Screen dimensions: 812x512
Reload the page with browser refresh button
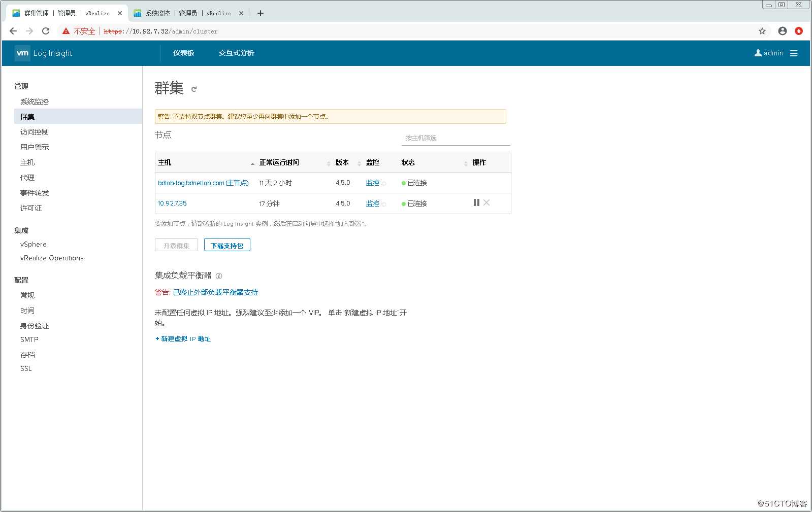(x=46, y=31)
